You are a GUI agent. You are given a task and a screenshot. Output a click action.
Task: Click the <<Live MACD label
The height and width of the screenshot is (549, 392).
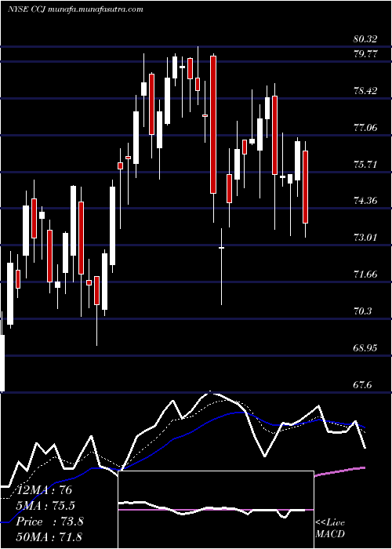330,529
